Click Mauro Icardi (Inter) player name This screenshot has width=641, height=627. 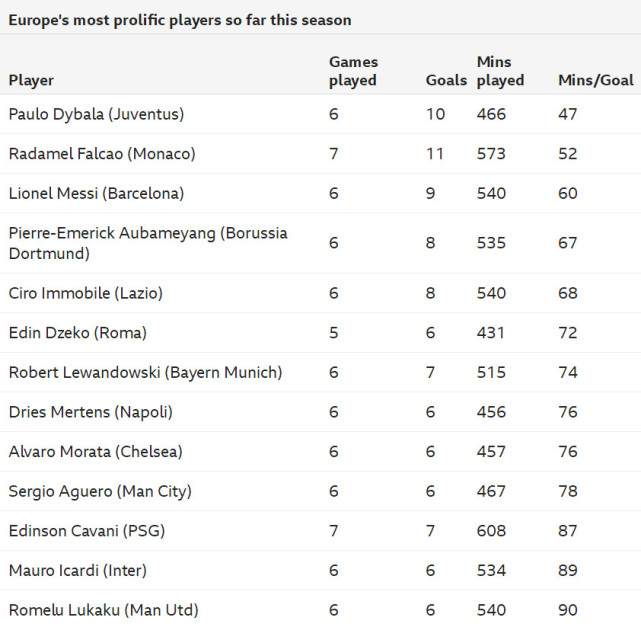pyautogui.click(x=77, y=570)
